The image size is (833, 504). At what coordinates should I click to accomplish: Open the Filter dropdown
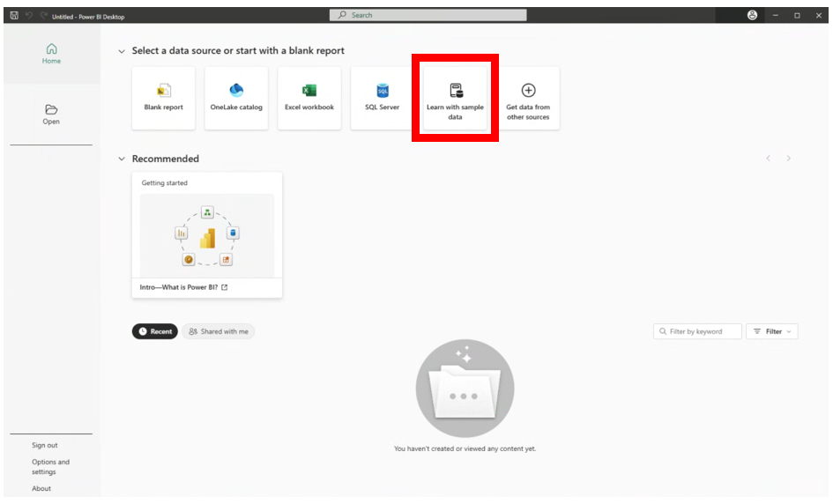point(772,331)
